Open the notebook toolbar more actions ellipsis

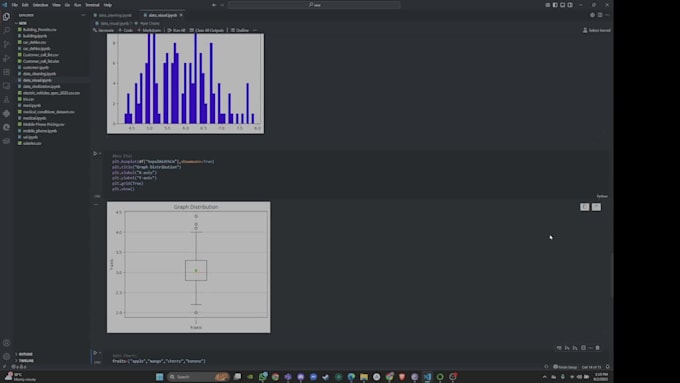tap(255, 30)
